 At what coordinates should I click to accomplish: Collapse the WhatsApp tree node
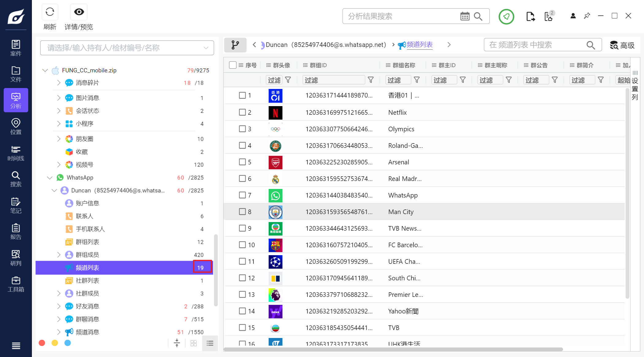pos(50,178)
